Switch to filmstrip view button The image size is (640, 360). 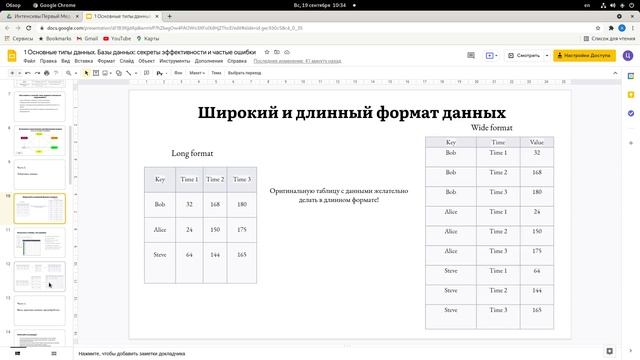pos(18,353)
